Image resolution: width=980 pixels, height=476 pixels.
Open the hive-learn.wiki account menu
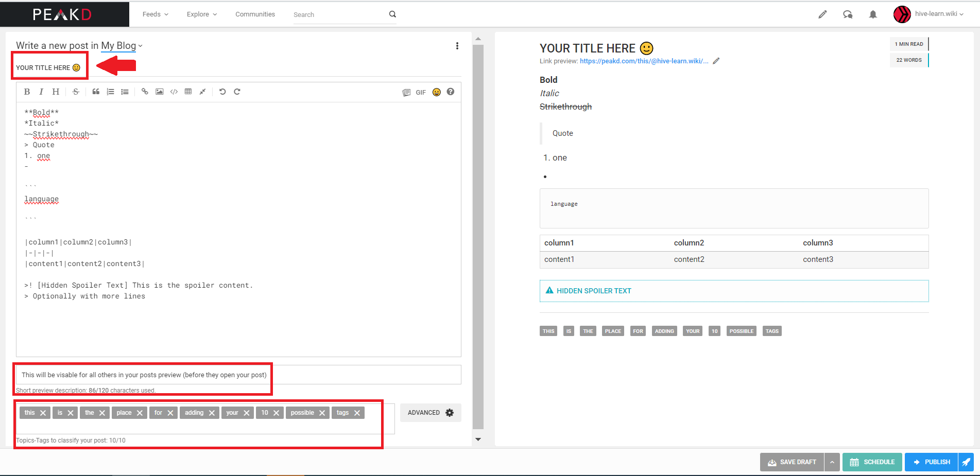coord(939,14)
